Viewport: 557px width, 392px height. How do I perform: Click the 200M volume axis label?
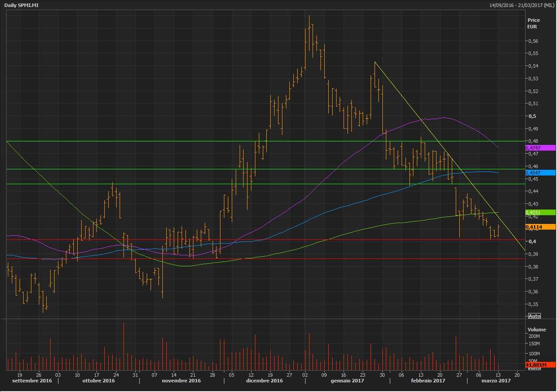pos(534,337)
